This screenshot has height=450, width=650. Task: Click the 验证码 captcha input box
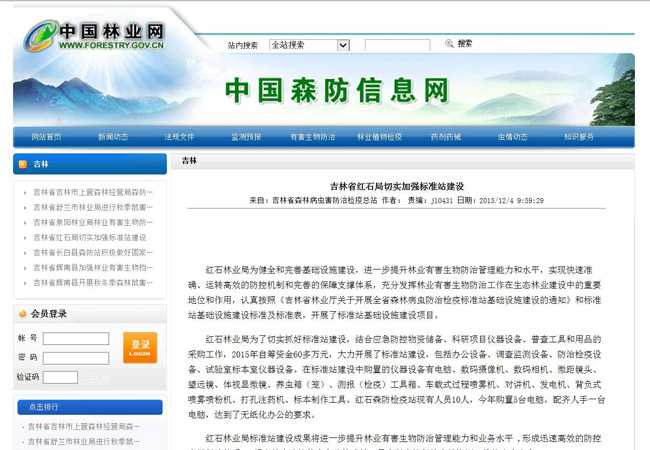click(60, 377)
